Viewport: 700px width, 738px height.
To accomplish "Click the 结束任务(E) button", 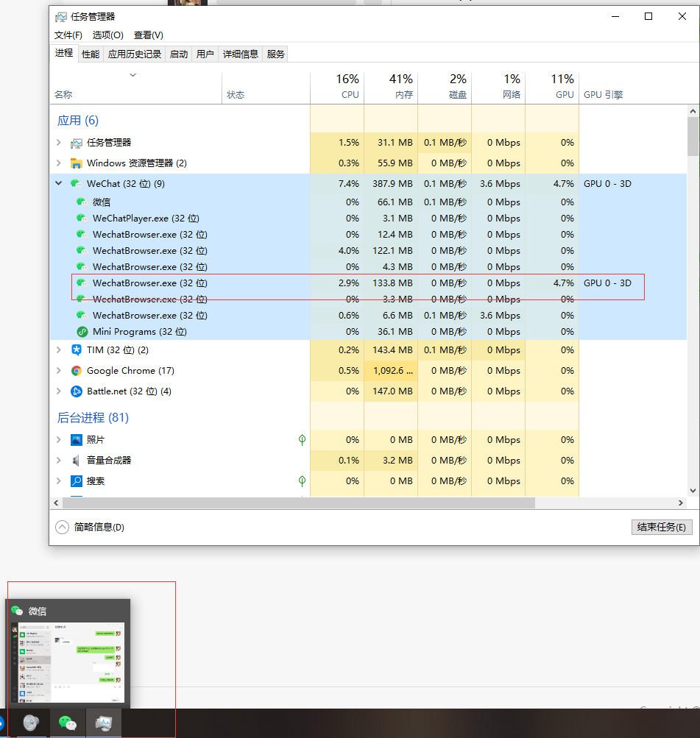I will pyautogui.click(x=662, y=527).
